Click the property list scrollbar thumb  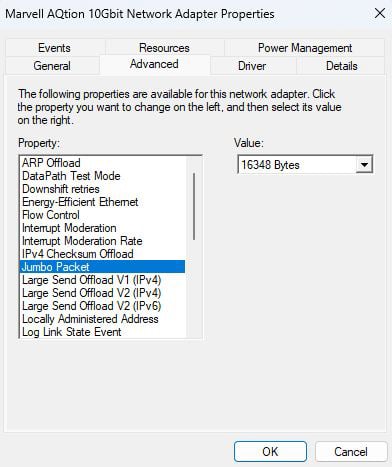(194, 206)
